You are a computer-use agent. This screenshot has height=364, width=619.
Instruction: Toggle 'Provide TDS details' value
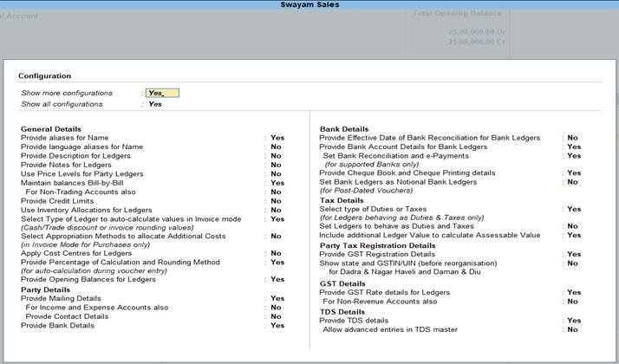(573, 321)
